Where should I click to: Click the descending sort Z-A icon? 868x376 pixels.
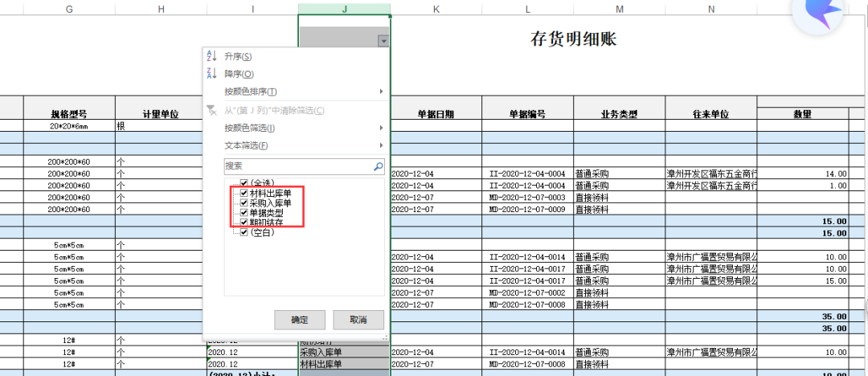pos(211,74)
